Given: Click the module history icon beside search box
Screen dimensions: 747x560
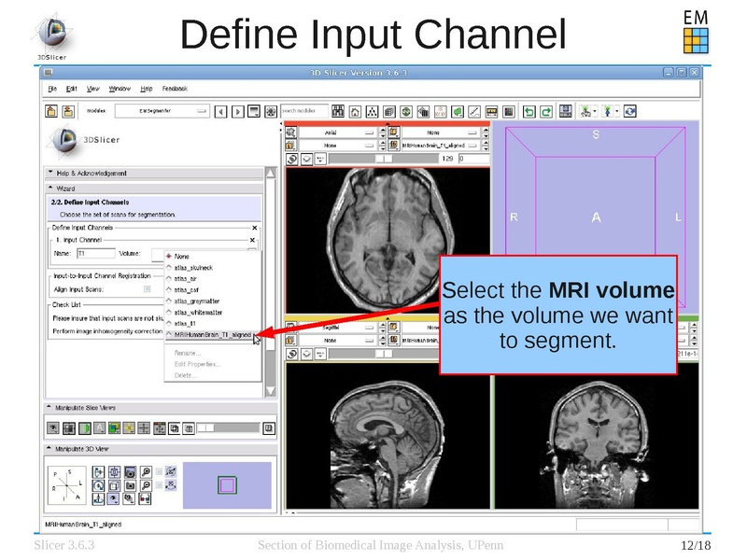Looking at the screenshot, I should (x=271, y=111).
